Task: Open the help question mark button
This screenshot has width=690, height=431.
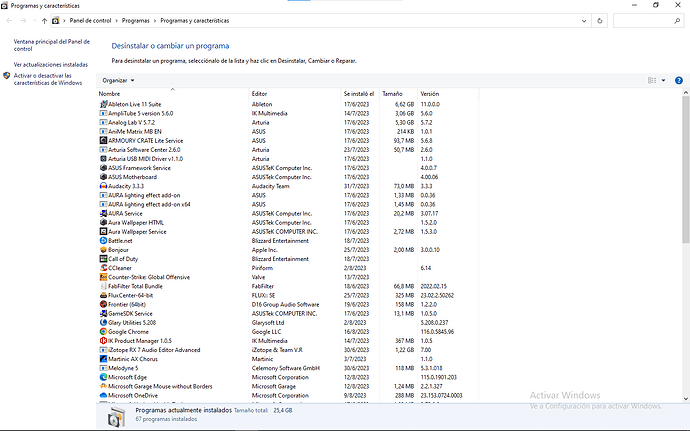Action: tap(679, 81)
